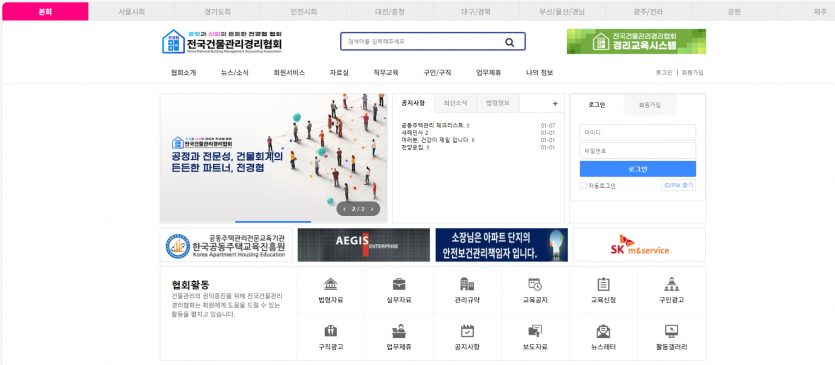Open the 구인/구직 menu
Screen dimensions: 835x365
(x=437, y=73)
